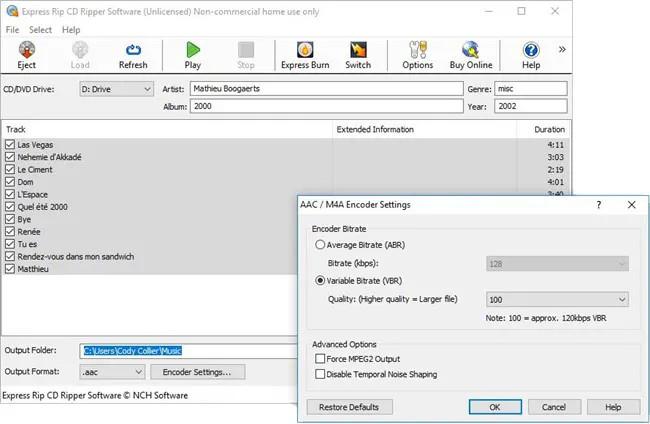The height and width of the screenshot is (424, 650).
Task: Click the Buy Online icon
Action: (x=471, y=54)
